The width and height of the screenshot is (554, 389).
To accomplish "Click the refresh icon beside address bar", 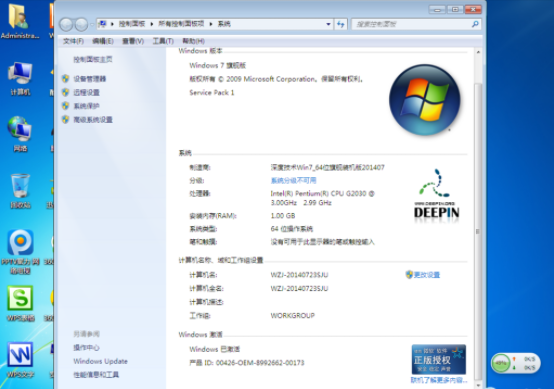I will [341, 24].
